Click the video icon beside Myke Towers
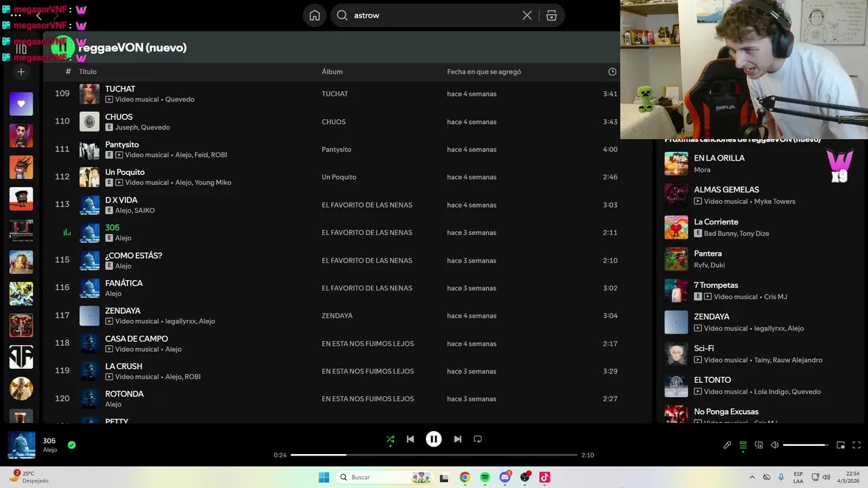Viewport: 868px width, 488px height. [x=698, y=201]
